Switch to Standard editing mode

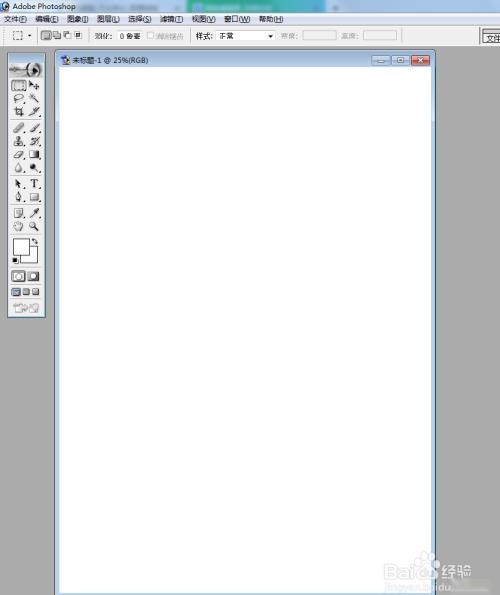(18, 276)
